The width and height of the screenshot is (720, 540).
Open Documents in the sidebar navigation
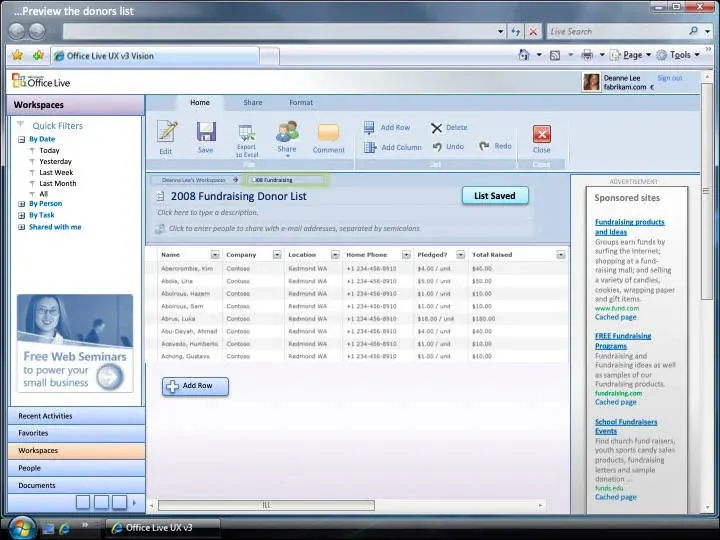[x=76, y=485]
